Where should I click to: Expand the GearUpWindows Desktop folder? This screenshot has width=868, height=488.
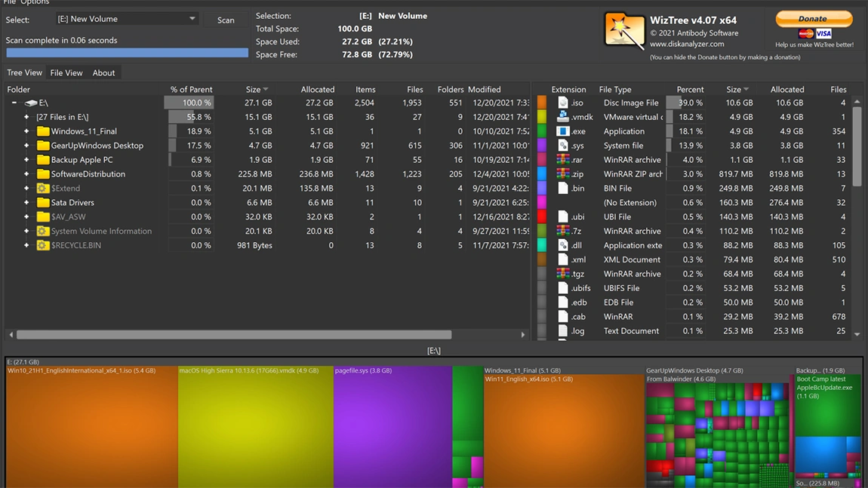tap(26, 146)
